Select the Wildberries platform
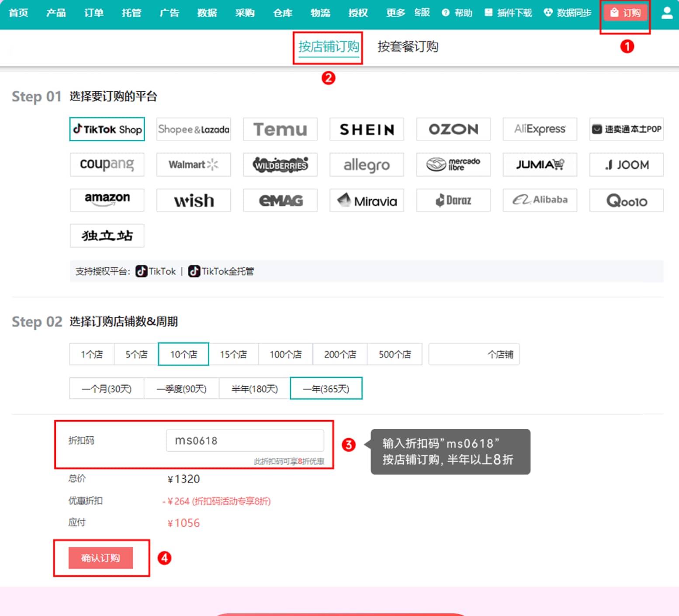 coord(280,164)
